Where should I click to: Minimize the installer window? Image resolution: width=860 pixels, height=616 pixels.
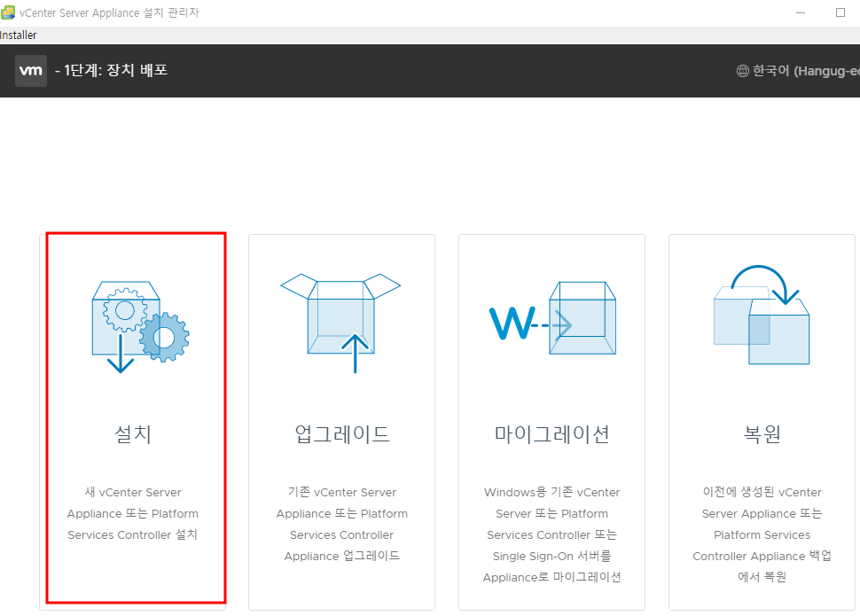pyautogui.click(x=801, y=12)
